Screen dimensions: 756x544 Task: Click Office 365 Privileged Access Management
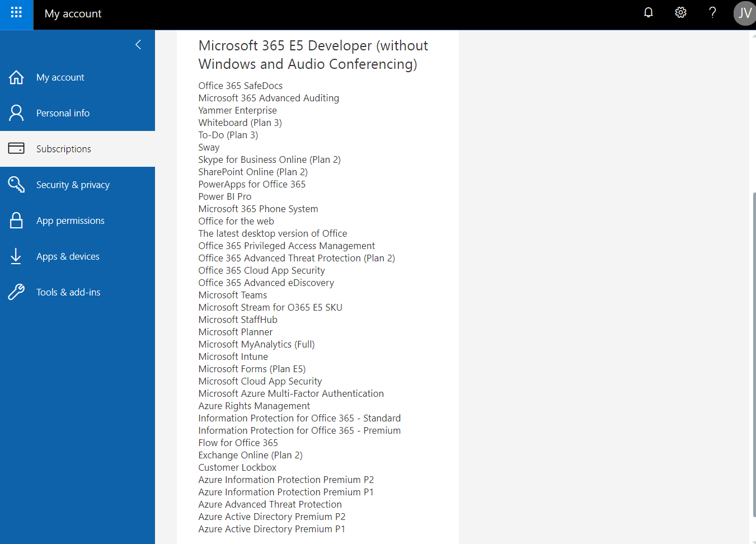coord(287,246)
